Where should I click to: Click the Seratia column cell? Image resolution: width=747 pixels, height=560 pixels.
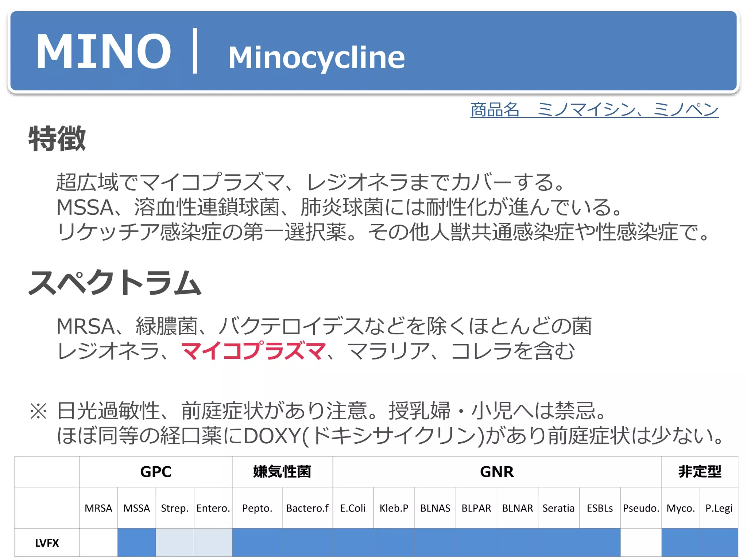[559, 508]
